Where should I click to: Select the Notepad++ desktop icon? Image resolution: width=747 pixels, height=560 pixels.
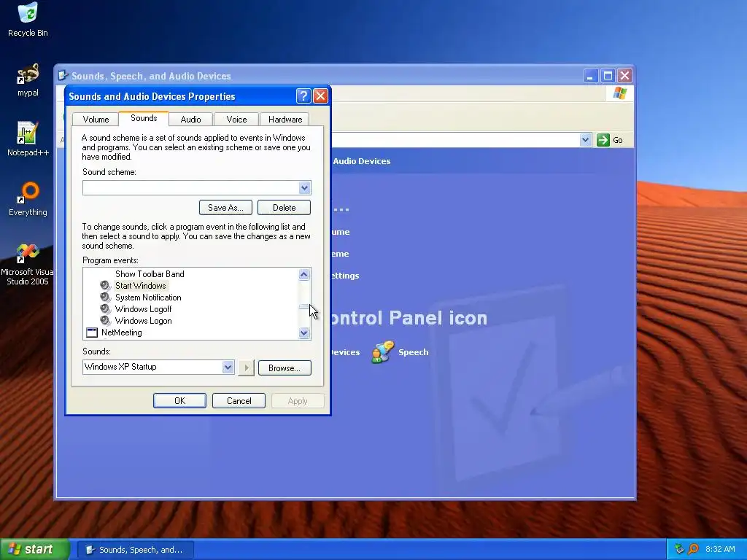[x=28, y=139]
